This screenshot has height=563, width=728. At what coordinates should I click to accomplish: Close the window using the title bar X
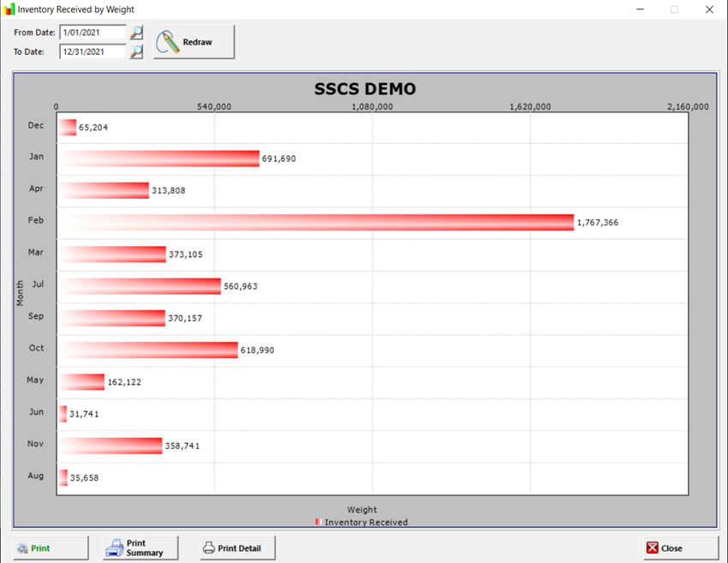[709, 9]
